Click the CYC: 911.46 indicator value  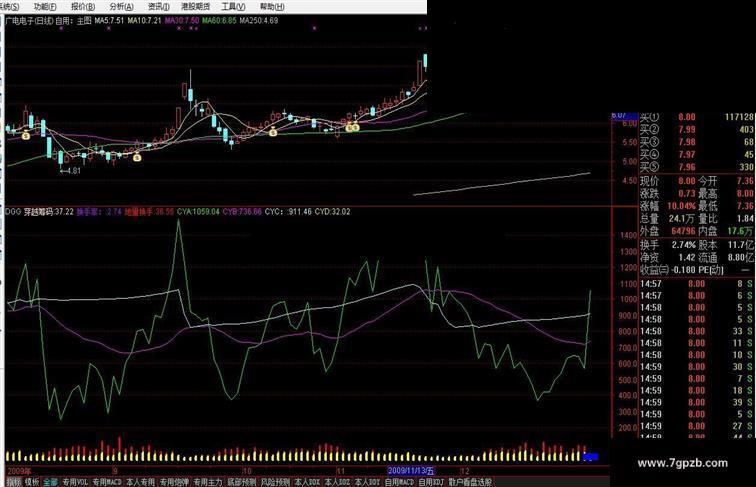pyautogui.click(x=288, y=212)
